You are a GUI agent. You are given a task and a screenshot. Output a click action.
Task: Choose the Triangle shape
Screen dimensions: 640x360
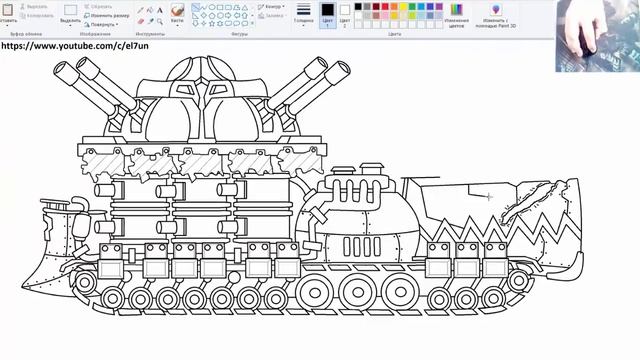point(245,8)
